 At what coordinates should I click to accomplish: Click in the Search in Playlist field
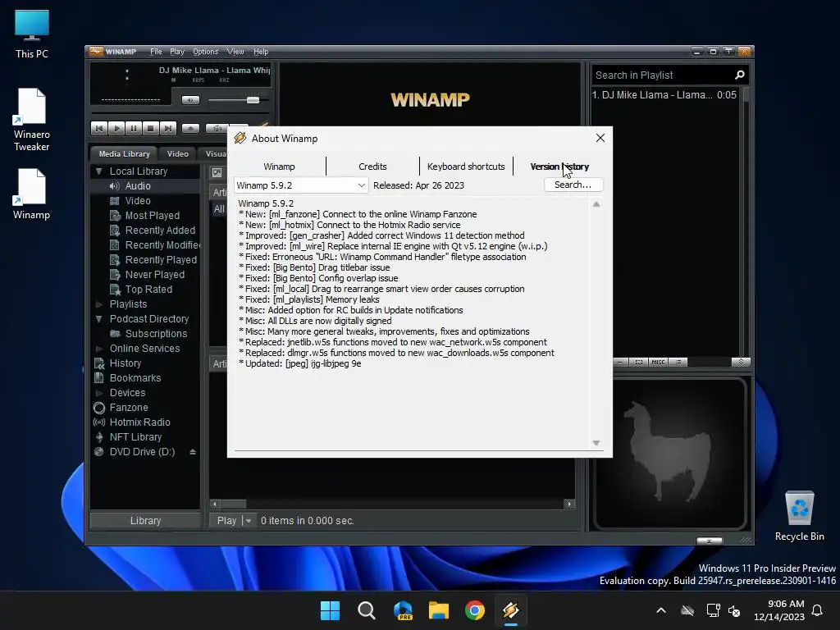(662, 75)
